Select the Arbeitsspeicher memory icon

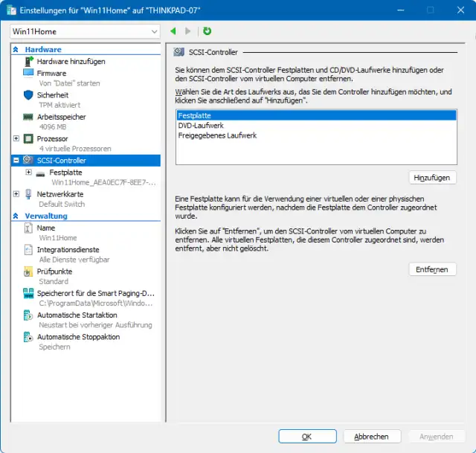[x=28, y=117]
